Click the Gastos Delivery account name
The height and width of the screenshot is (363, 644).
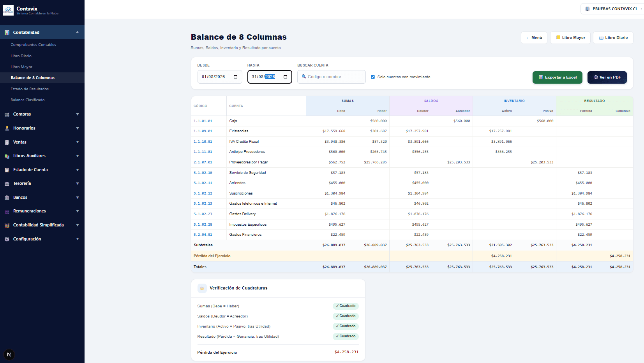243,214
